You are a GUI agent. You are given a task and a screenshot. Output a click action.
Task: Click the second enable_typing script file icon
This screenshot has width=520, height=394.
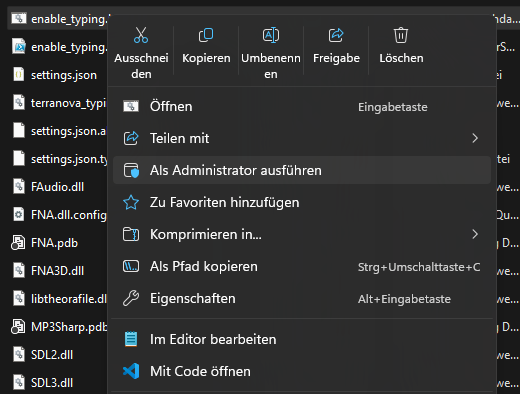point(19,46)
